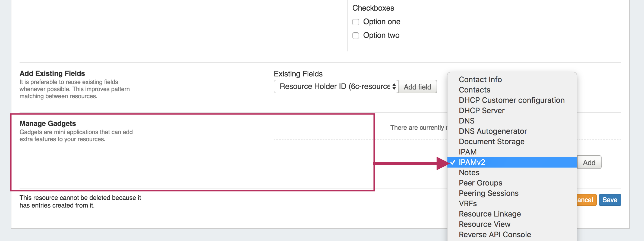The image size is (644, 241).
Task: Choose Resource Linkage gadget
Action: coord(490,214)
